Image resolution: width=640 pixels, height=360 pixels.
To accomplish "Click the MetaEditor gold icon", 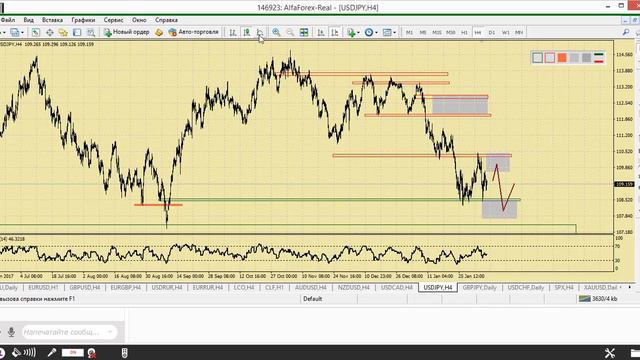I will (x=159, y=32).
